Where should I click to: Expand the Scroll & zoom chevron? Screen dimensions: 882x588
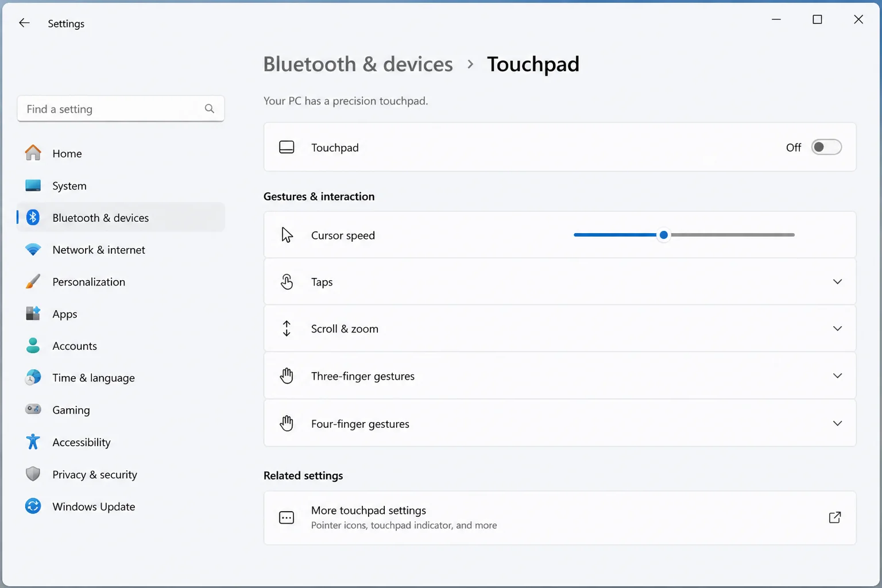point(837,328)
